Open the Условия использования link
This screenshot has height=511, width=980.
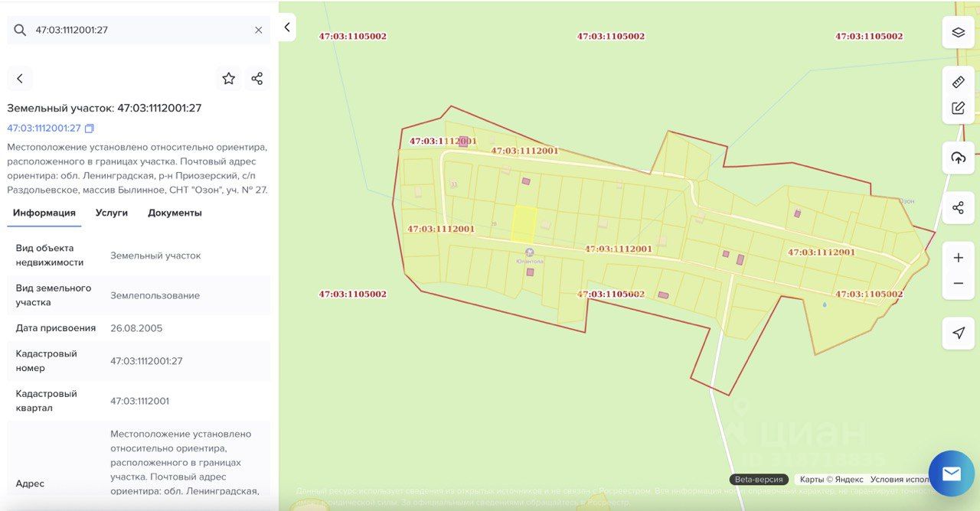pyautogui.click(x=899, y=480)
